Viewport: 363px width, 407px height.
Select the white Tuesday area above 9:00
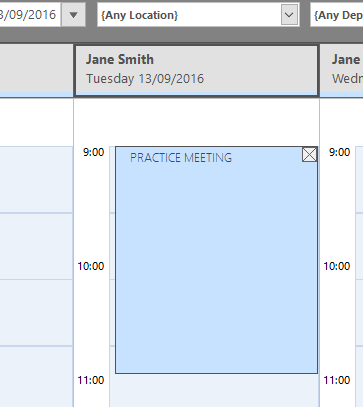click(196, 122)
